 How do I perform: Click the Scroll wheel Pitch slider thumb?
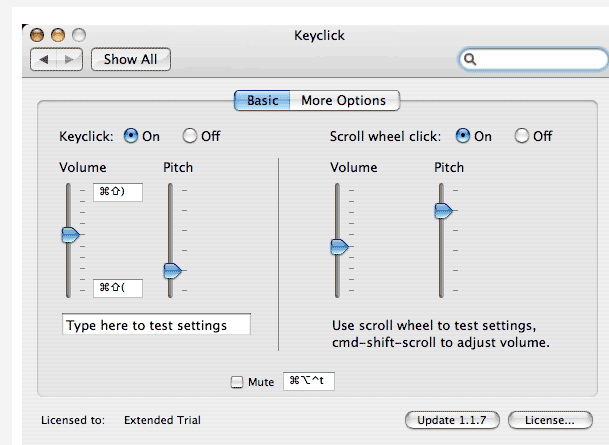443,210
